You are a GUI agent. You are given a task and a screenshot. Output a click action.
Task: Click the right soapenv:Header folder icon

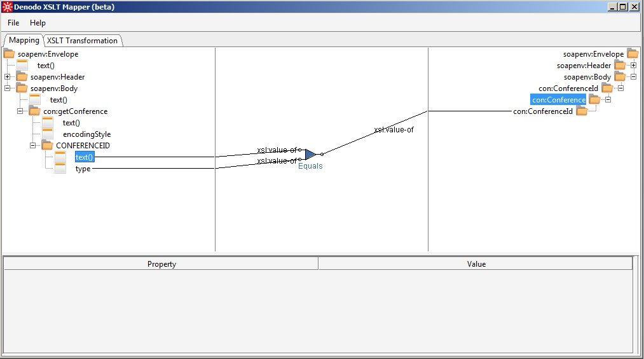click(x=620, y=66)
